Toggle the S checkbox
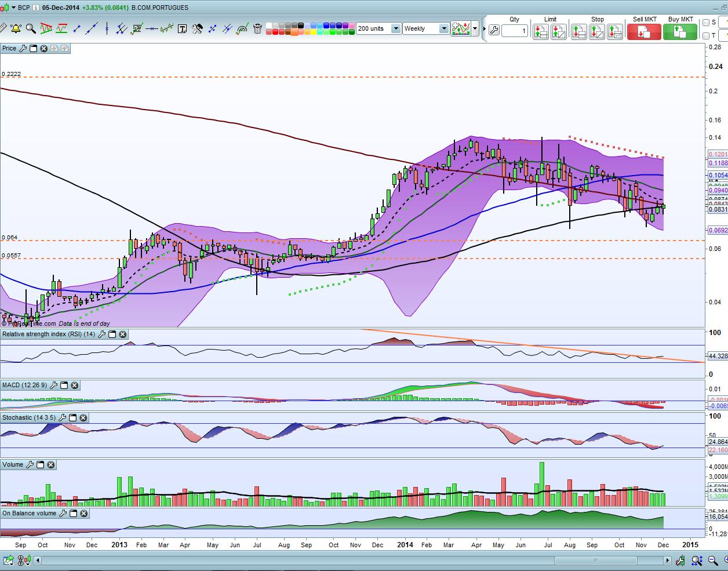This screenshot has height=571, width=728. click(x=706, y=23)
